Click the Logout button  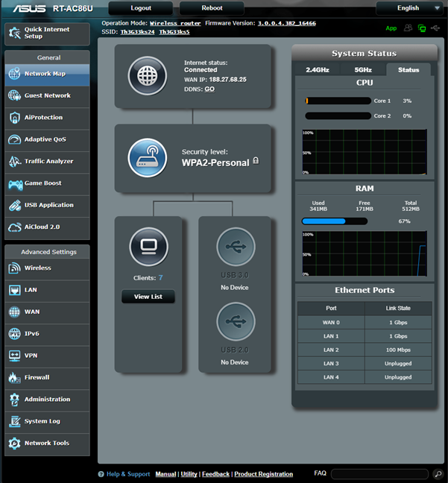[x=140, y=8]
